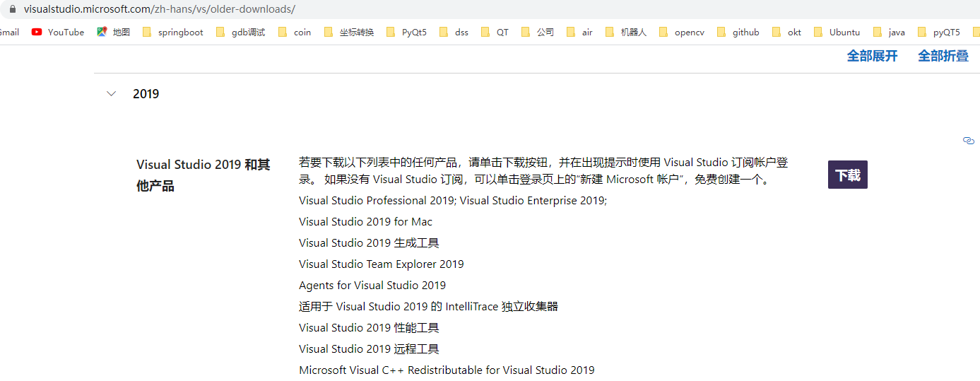This screenshot has height=381, width=980.
Task: Open the github bookmark folder
Action: [x=738, y=32]
